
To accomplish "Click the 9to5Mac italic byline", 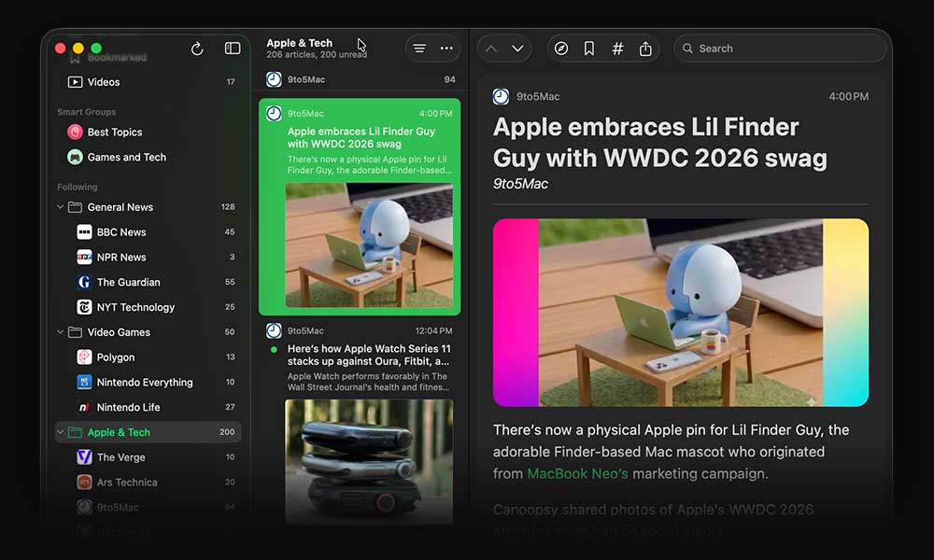I will coord(520,184).
